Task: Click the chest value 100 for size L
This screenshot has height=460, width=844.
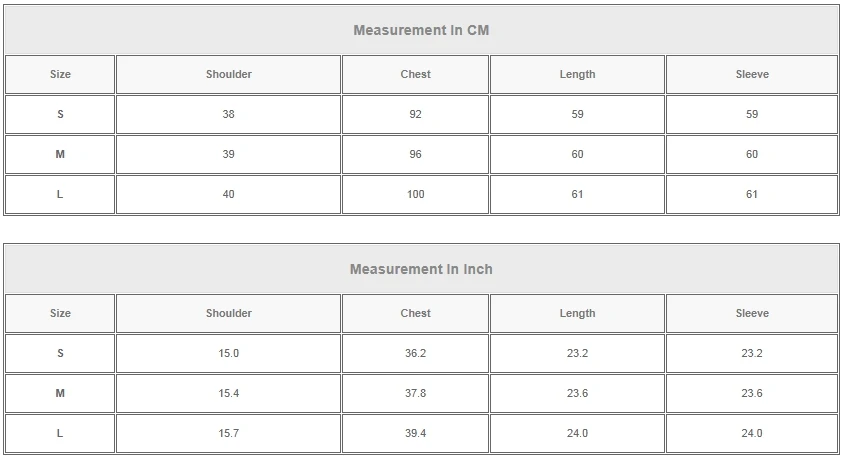Action: [416, 194]
